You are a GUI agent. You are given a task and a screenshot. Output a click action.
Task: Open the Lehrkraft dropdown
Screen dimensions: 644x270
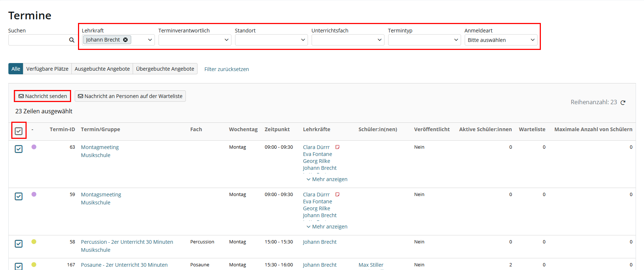pos(150,40)
